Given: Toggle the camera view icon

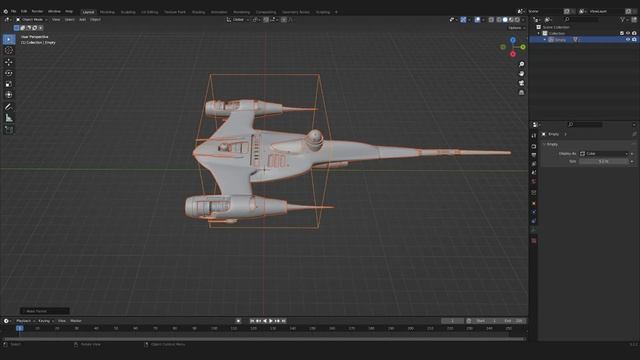Looking at the screenshot, I should [x=521, y=83].
